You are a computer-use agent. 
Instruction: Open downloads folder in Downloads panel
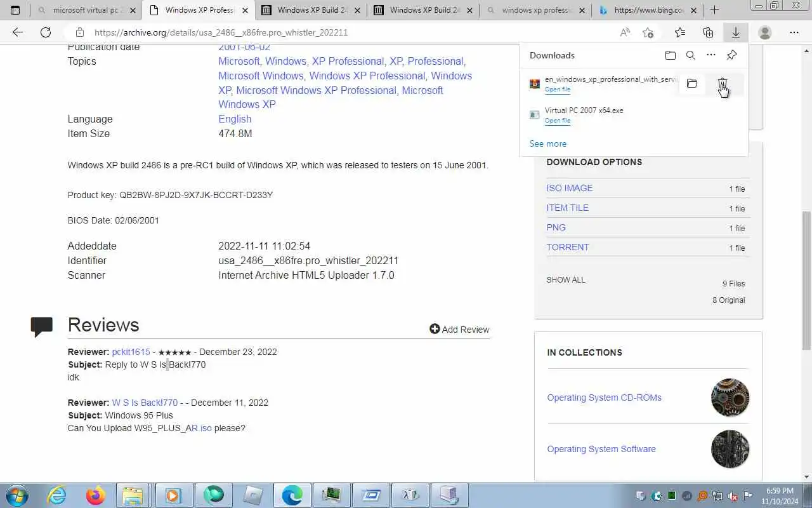(x=671, y=55)
